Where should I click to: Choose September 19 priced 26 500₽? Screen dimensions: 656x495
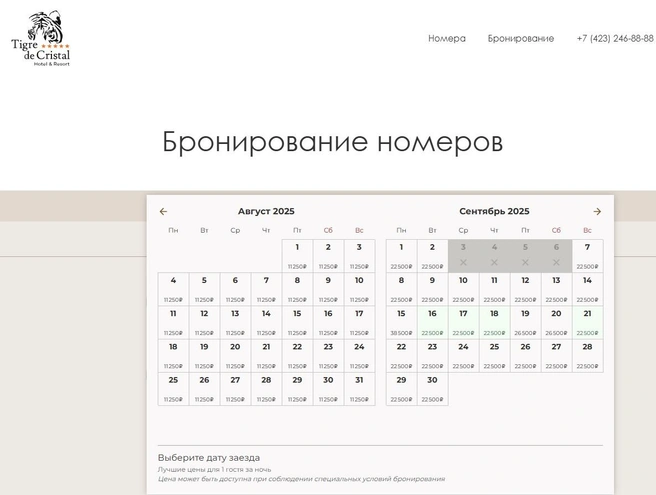point(525,323)
